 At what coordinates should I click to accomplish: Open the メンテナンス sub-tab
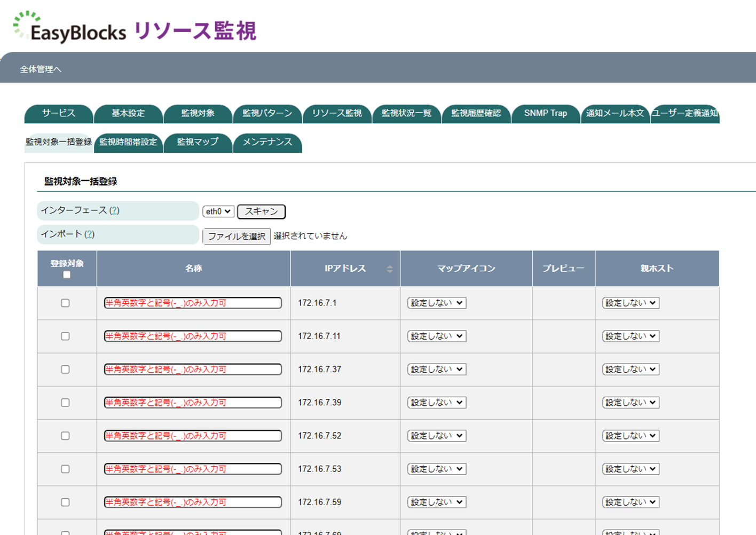267,143
